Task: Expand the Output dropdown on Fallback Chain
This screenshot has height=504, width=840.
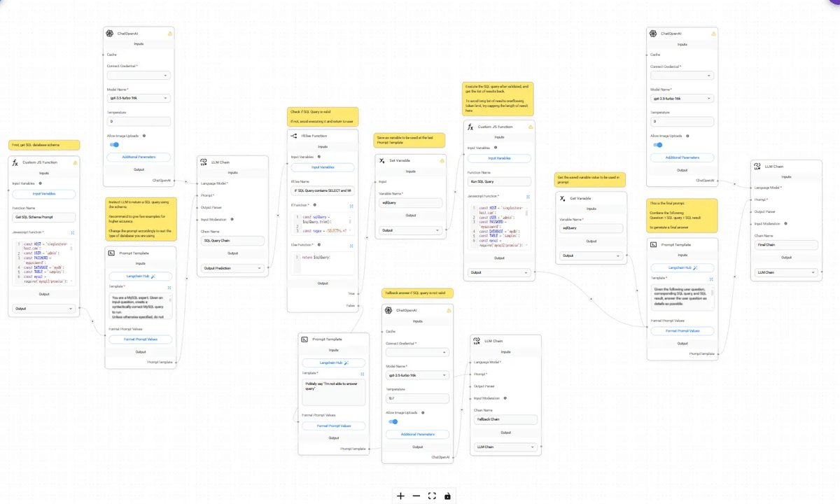Action: [x=505, y=447]
